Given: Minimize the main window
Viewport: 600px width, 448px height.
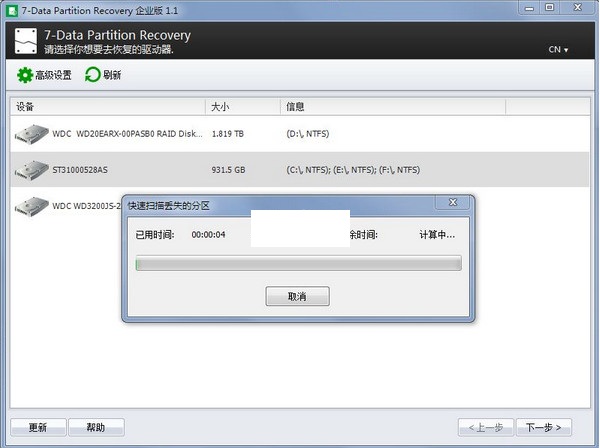Looking at the screenshot, I should tap(529, 8).
